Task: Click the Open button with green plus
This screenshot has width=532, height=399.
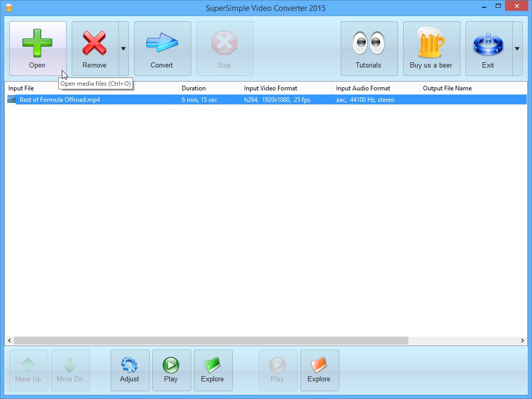Action: click(x=37, y=48)
